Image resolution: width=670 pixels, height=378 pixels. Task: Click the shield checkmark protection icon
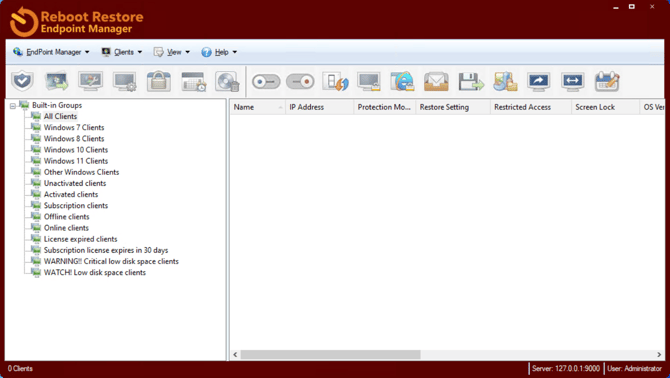[x=22, y=81]
